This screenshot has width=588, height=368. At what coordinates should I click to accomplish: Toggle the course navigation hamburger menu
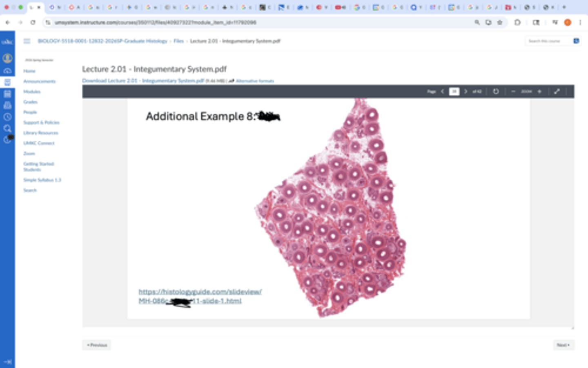pyautogui.click(x=27, y=41)
